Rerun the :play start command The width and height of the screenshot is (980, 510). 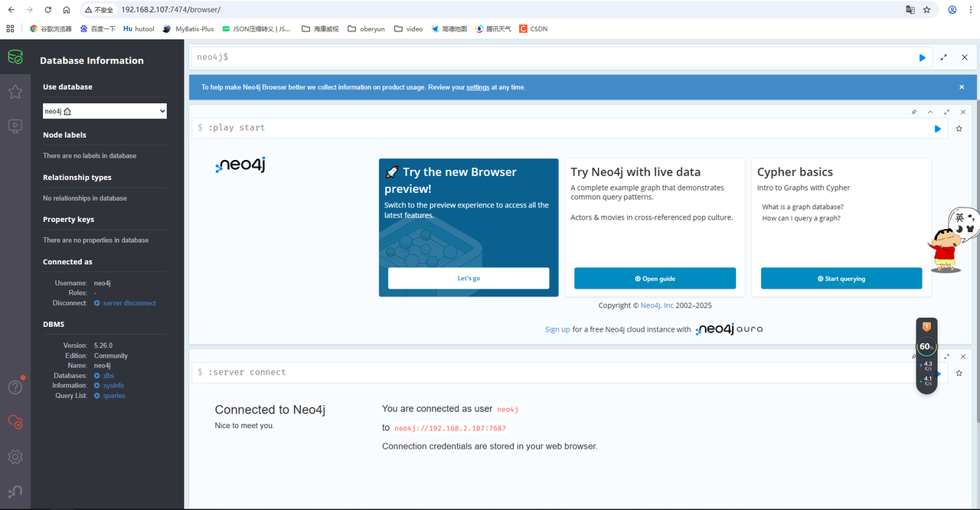938,129
